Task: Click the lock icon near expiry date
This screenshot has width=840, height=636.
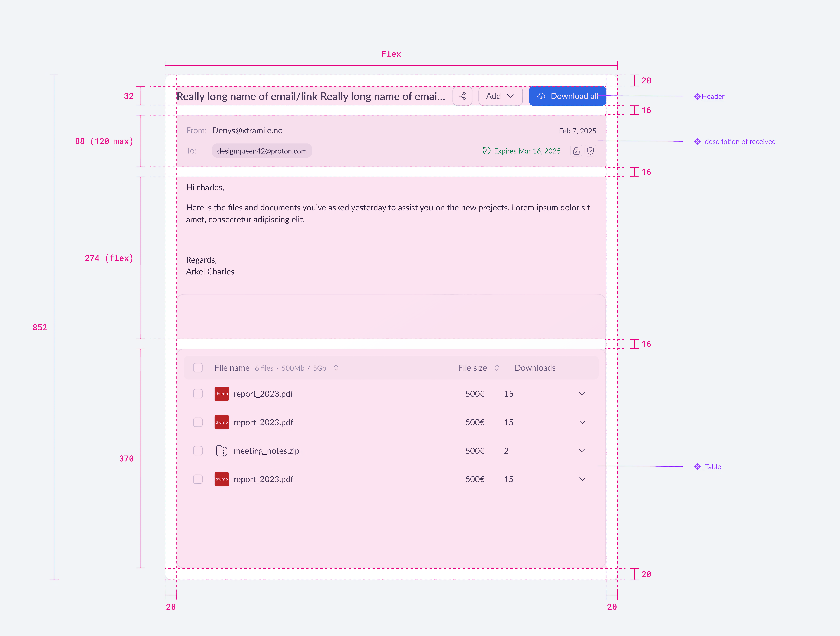Action: point(576,151)
